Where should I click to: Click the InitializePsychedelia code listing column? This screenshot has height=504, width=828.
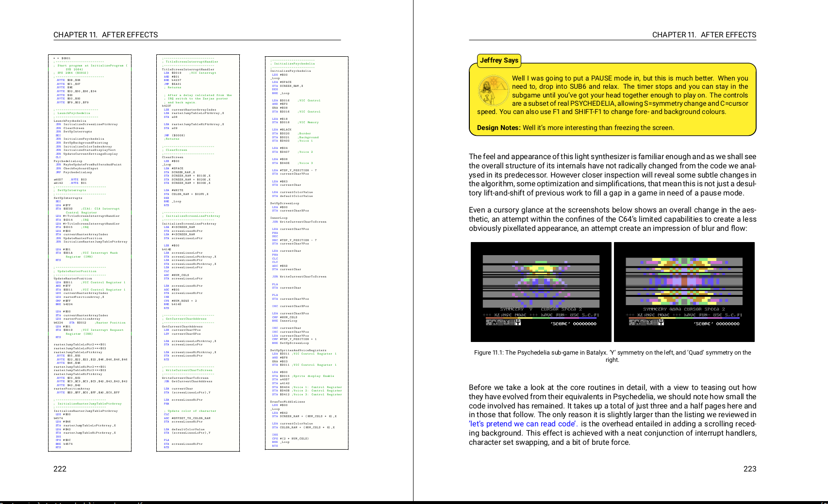(306, 253)
